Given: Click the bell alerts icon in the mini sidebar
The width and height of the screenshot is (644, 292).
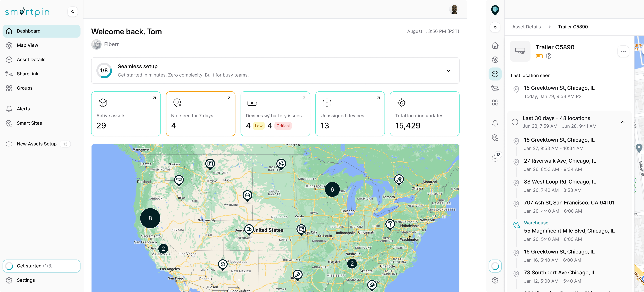Looking at the screenshot, I should 495,123.
